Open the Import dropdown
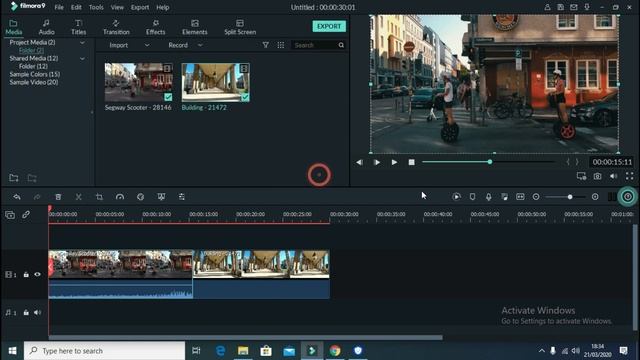The height and width of the screenshot is (360, 640). 129,45
